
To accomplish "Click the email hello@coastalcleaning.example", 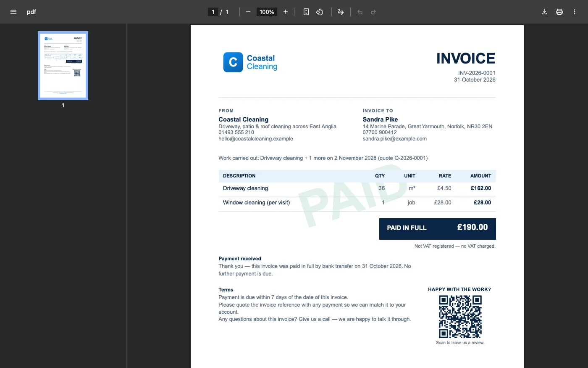I will coord(256,139).
